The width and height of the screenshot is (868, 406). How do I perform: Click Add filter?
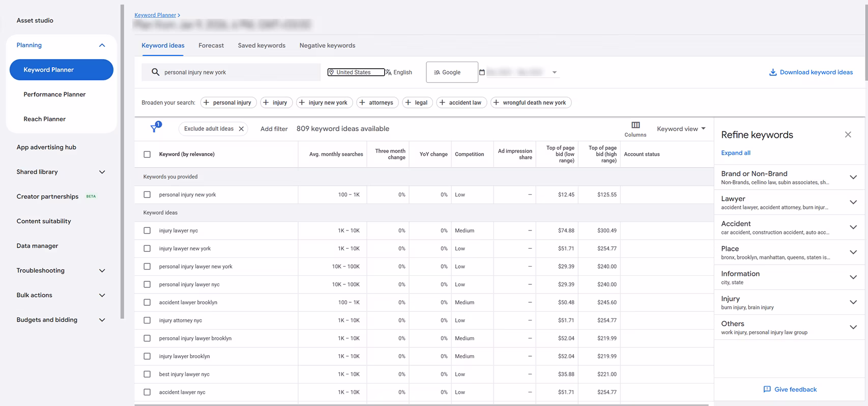[x=274, y=129]
